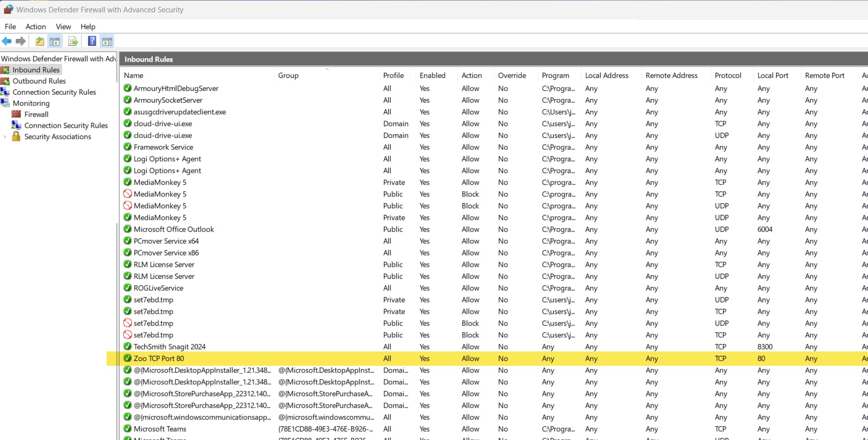Click the green check icon for Framework Service
Screen dimensions: 868x440
(127, 147)
